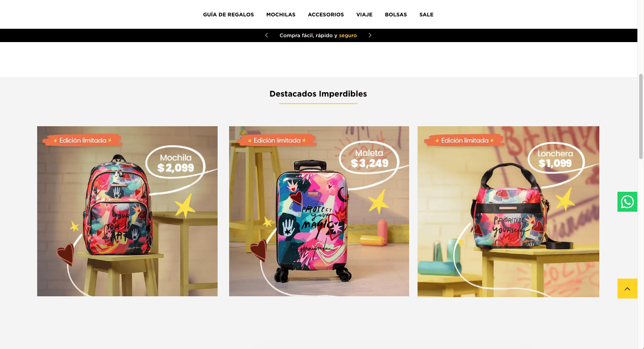Open the Mochilas menu item
The height and width of the screenshot is (349, 644).
pyautogui.click(x=281, y=15)
